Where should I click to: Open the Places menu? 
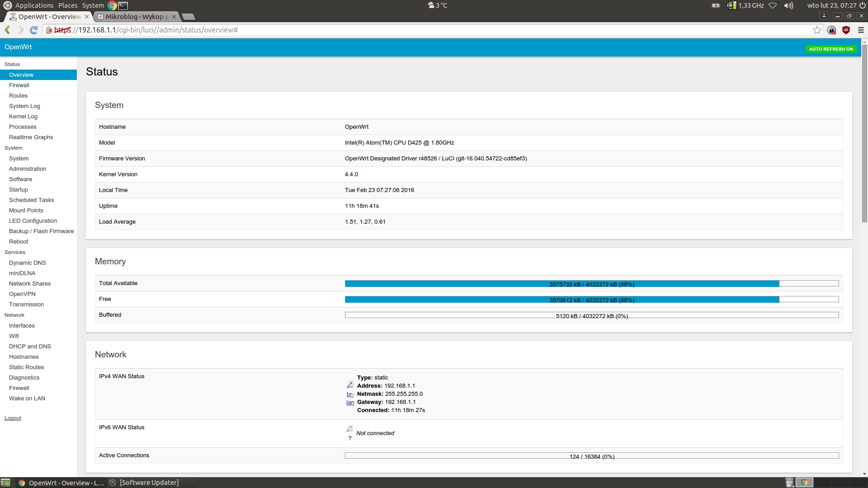point(68,5)
